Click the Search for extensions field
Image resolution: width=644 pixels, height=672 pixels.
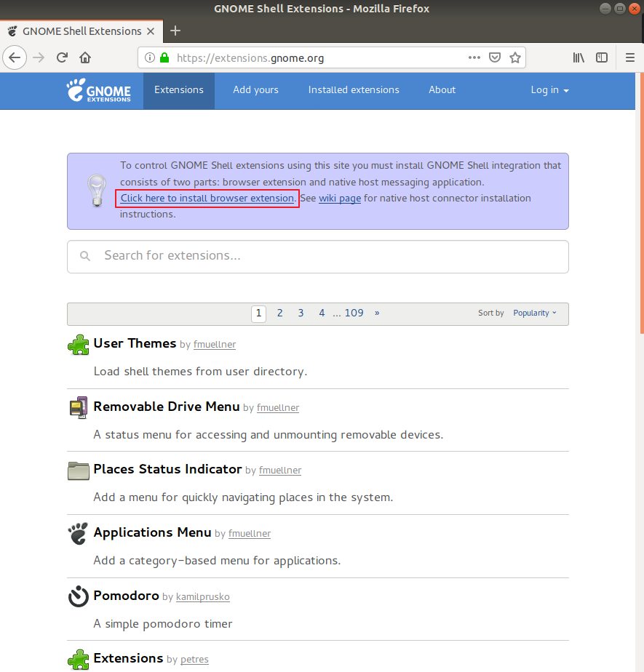pyautogui.click(x=318, y=256)
